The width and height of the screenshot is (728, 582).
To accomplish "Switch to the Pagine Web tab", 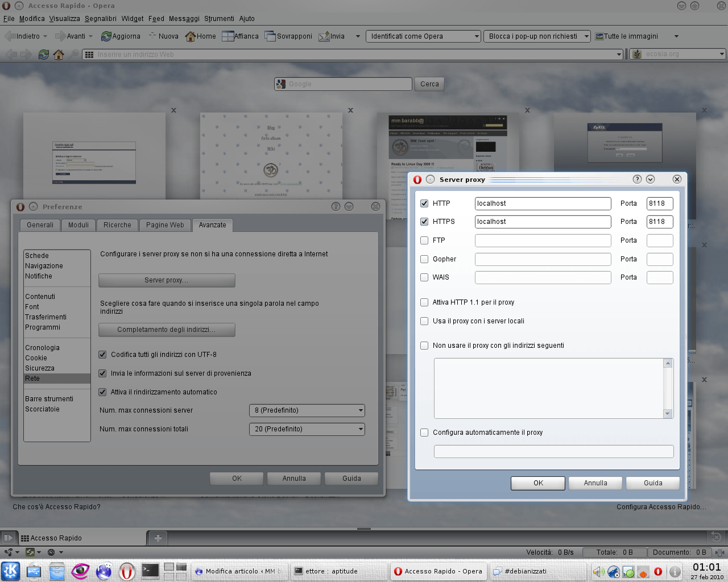I will click(165, 225).
